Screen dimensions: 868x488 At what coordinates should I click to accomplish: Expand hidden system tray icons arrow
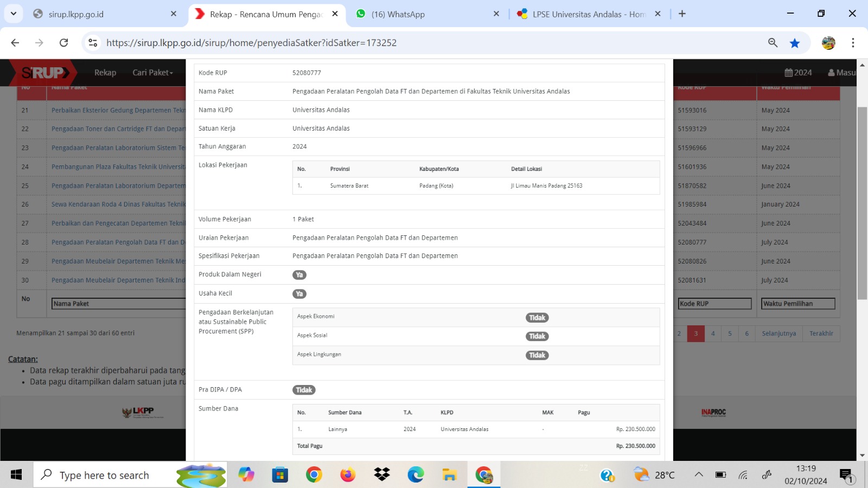pyautogui.click(x=699, y=475)
